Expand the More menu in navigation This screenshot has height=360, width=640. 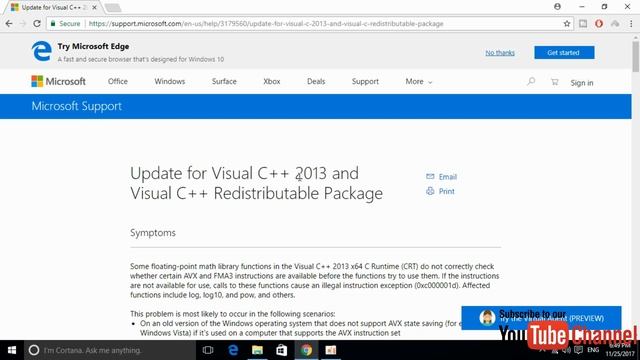click(x=418, y=82)
